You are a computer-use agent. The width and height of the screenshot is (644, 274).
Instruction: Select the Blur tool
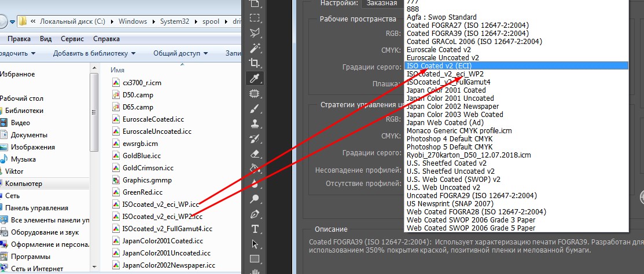pyautogui.click(x=255, y=184)
